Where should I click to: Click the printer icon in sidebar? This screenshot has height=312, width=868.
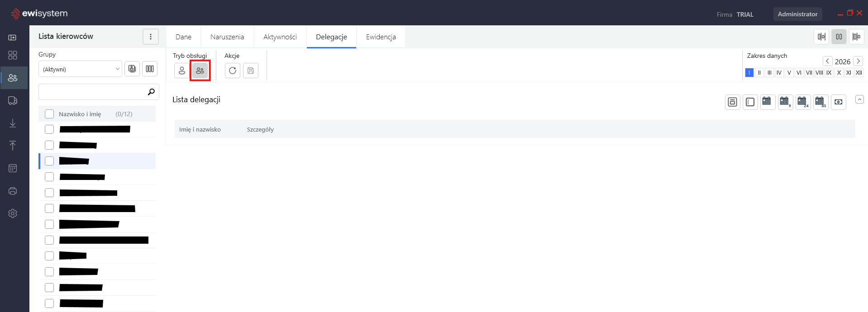point(13,191)
